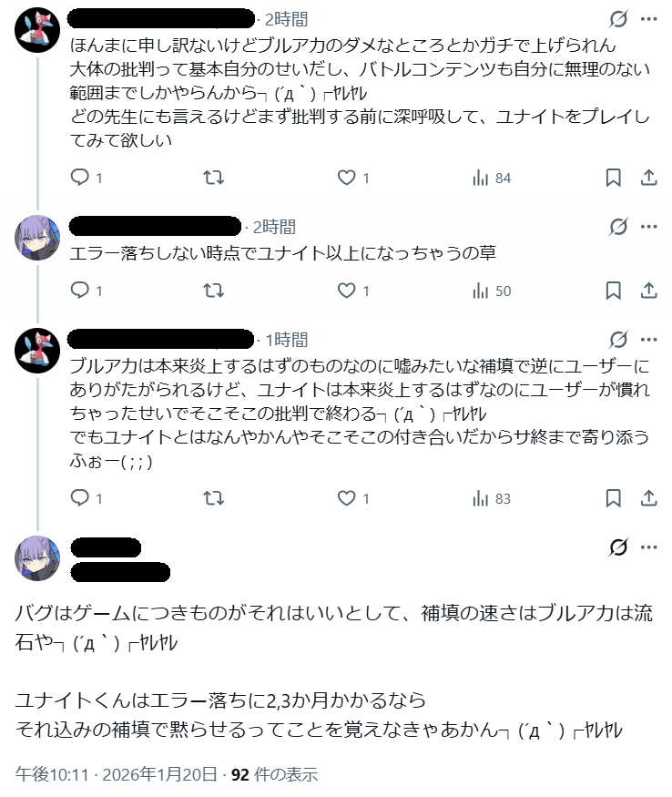Open the purple-haired avatar on the main post
This screenshot has width=672, height=797.
point(38,558)
